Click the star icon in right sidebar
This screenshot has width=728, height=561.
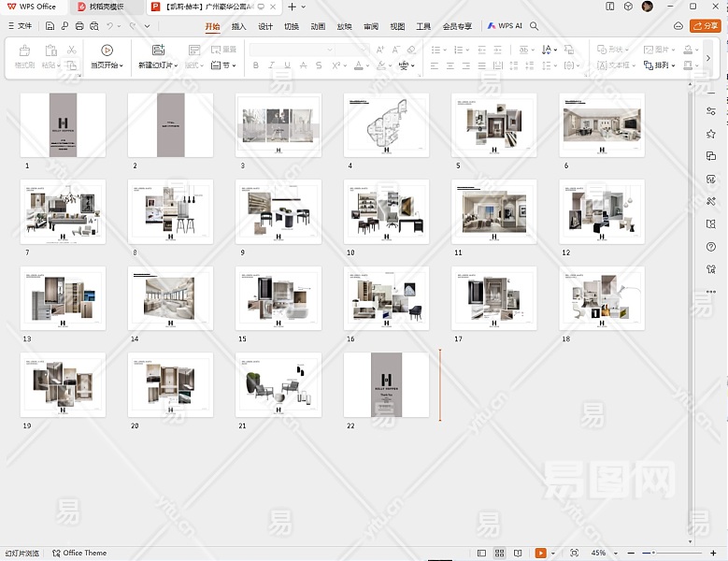point(711,134)
